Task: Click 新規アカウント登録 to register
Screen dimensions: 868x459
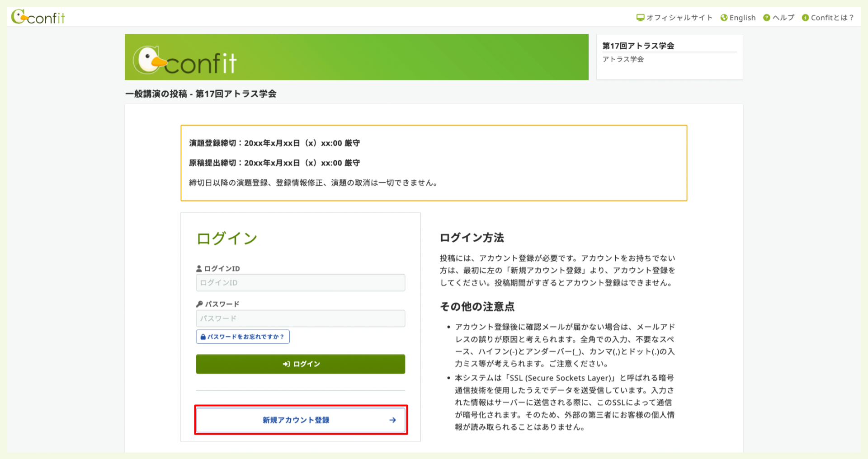Action: [296, 420]
